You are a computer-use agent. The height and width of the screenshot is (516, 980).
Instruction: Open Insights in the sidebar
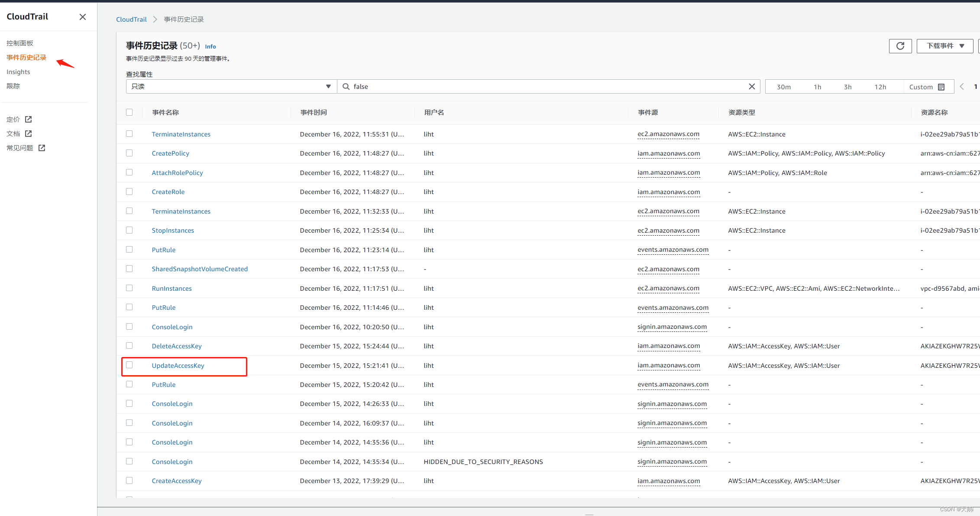tap(18, 72)
